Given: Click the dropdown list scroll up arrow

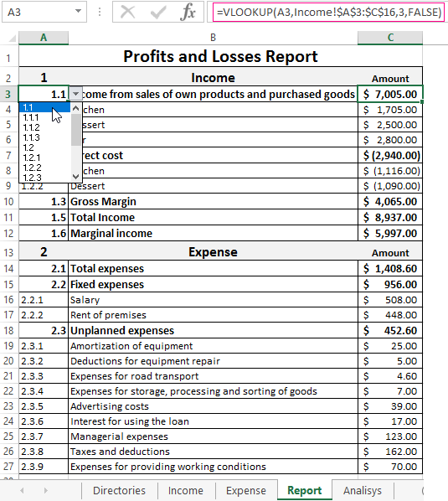Looking at the screenshot, I should [76, 109].
